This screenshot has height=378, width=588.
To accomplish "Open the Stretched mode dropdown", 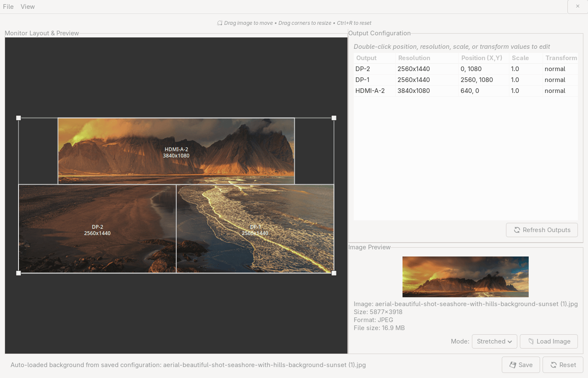I will click(494, 341).
